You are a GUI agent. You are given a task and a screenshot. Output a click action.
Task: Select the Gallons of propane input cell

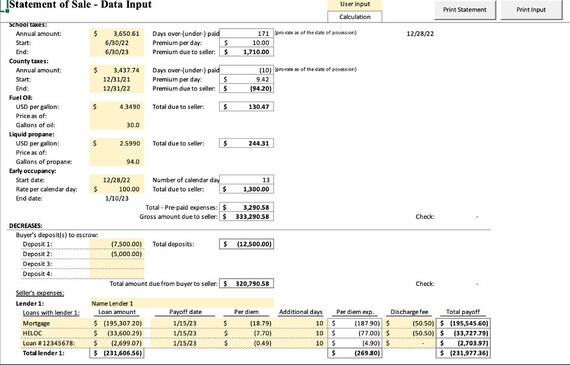pyautogui.click(x=117, y=161)
